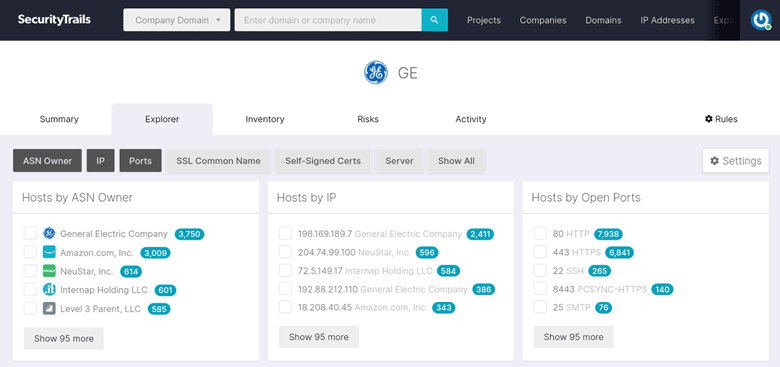Check the 192.88.212.110 IP checkbox
This screenshot has height=367, width=780.
(x=285, y=289)
